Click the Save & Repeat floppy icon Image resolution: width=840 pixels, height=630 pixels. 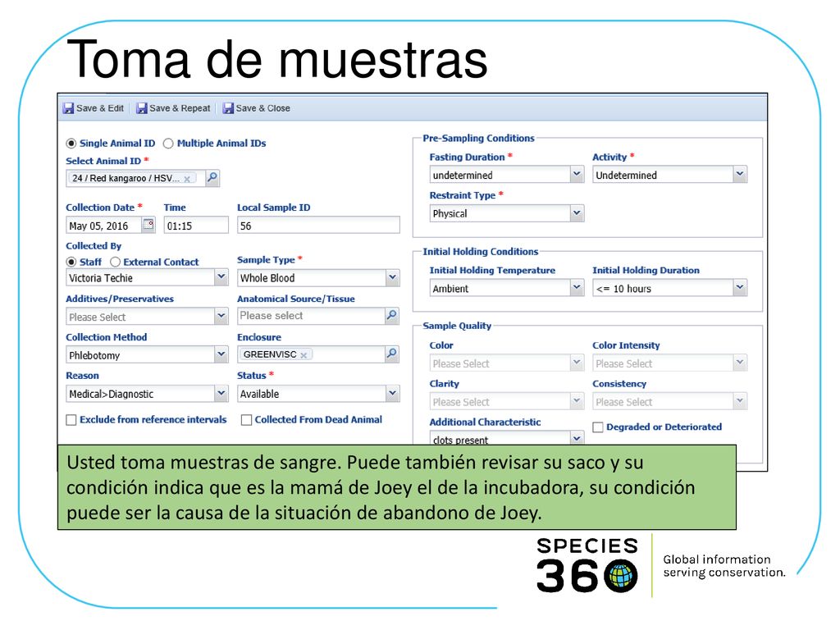tap(141, 108)
